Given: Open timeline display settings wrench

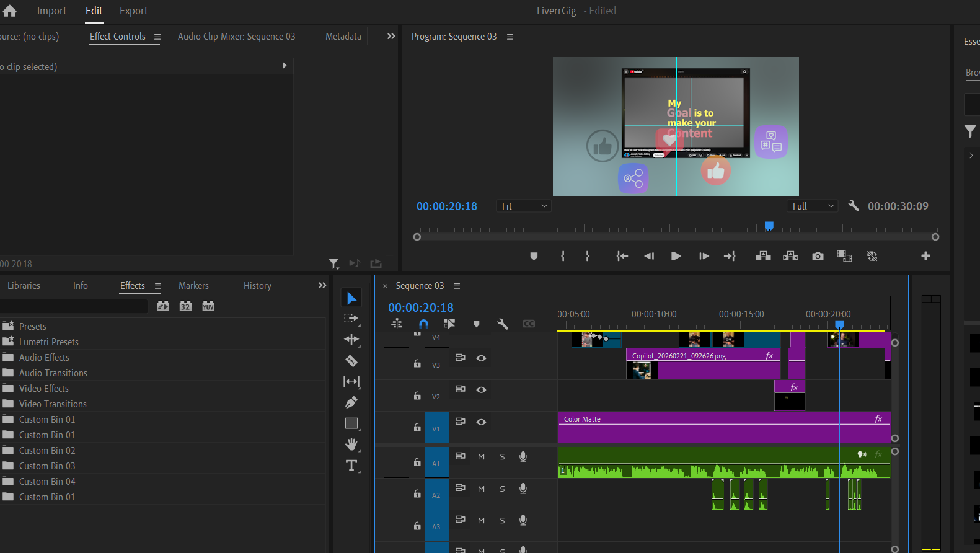Looking at the screenshot, I should click(x=503, y=324).
